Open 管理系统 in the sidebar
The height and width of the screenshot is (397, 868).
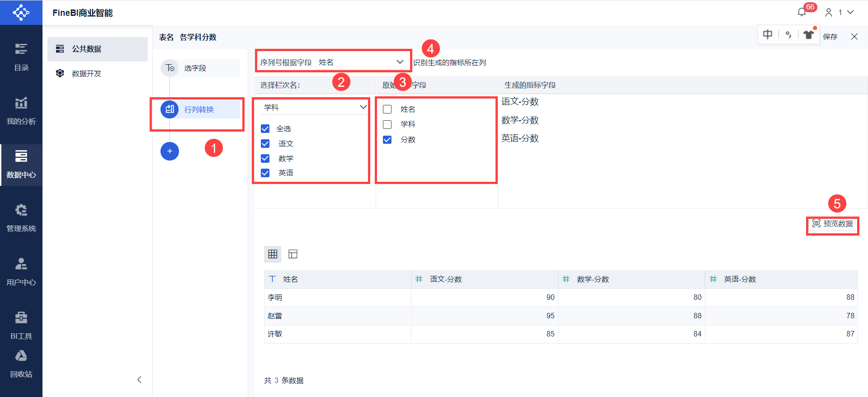point(21,217)
